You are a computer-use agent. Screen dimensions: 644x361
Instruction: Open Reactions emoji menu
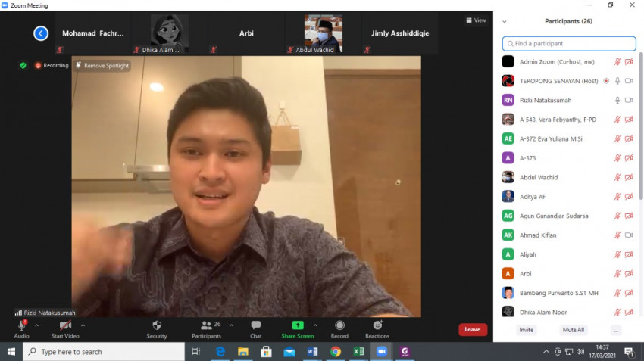pos(377,329)
